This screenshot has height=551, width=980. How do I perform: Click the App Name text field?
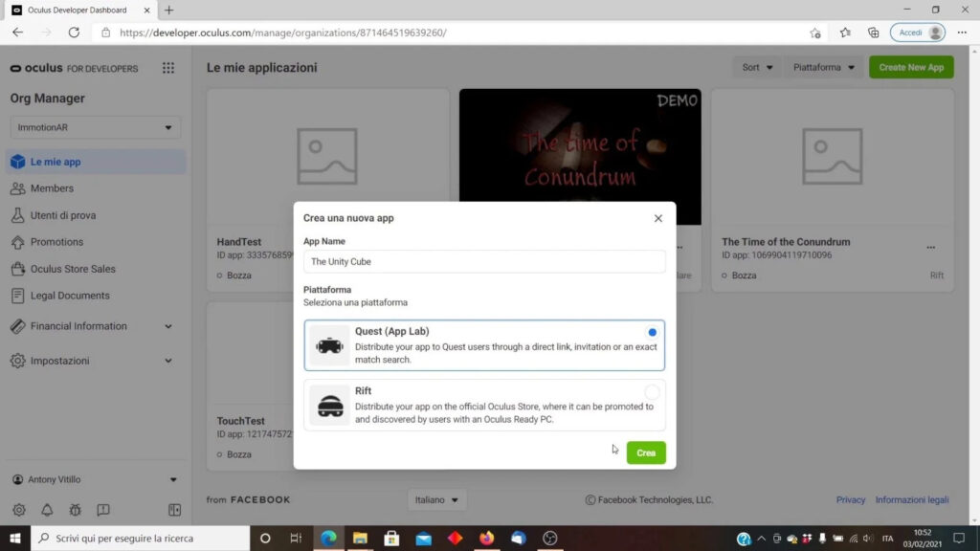point(484,262)
